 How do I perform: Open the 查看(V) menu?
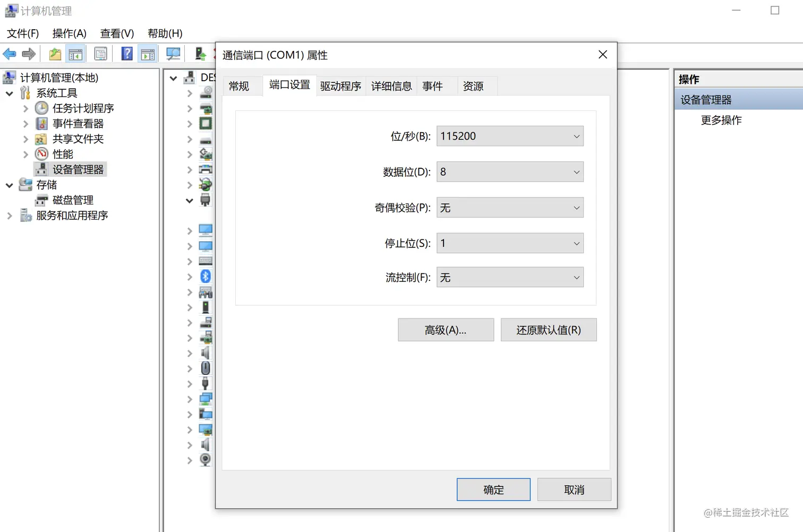117,33
